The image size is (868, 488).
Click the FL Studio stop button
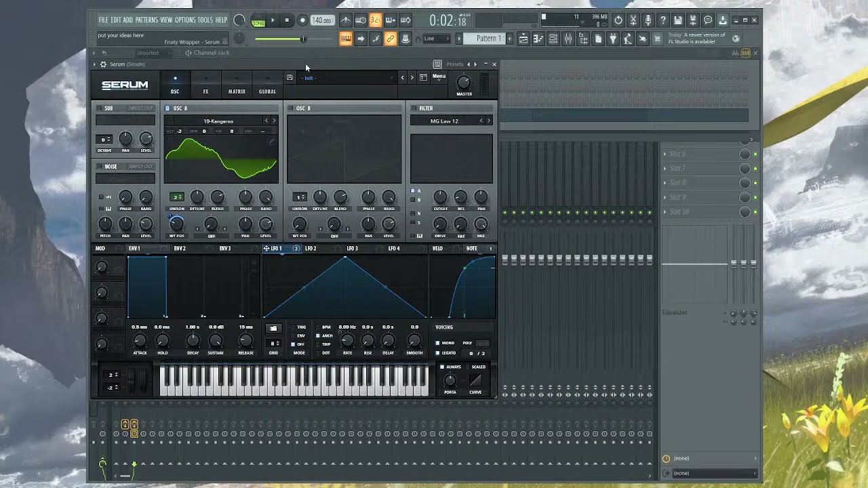click(x=287, y=20)
